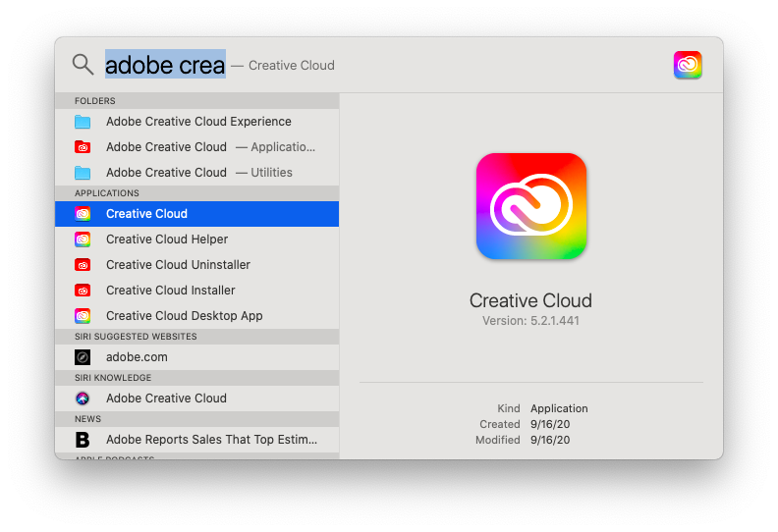
Task: Click the Bloomberg B news icon
Action: [83, 440]
